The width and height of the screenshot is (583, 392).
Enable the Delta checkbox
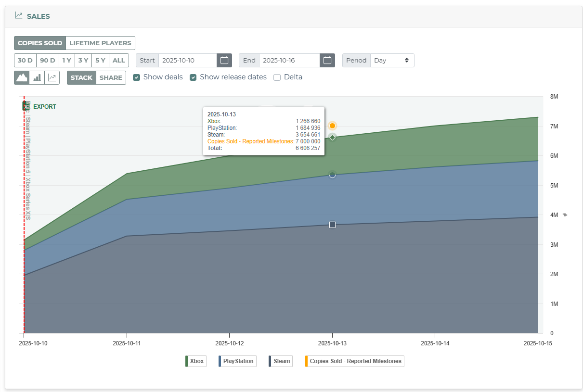[277, 77]
